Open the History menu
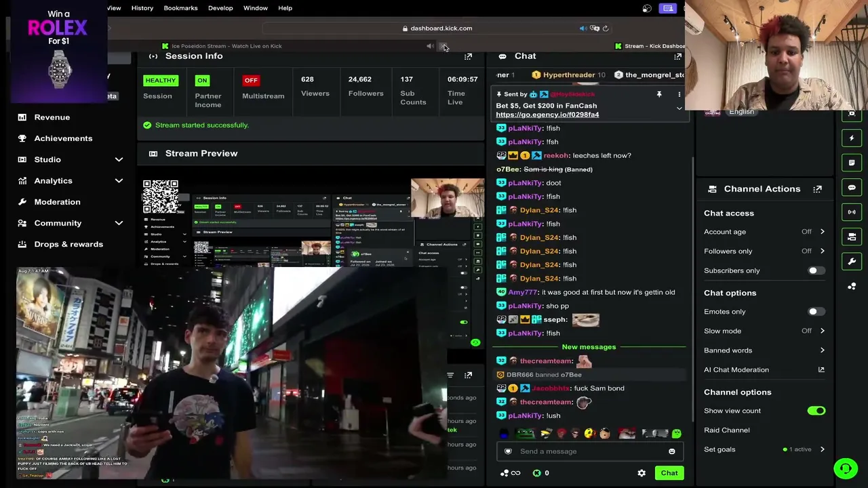Screen dimensions: 868x488 pos(142,8)
